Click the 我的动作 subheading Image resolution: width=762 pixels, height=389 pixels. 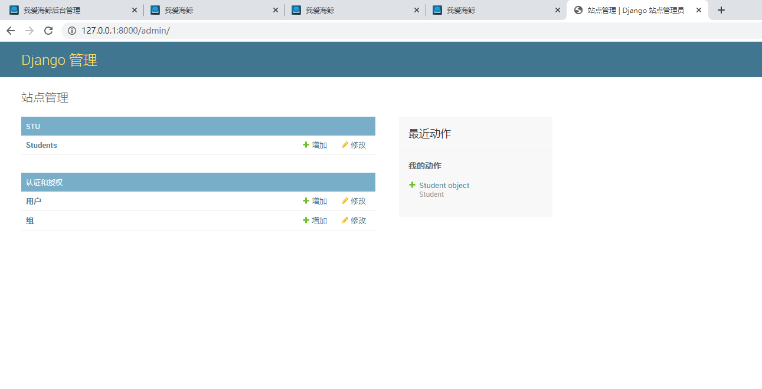pyautogui.click(x=425, y=166)
